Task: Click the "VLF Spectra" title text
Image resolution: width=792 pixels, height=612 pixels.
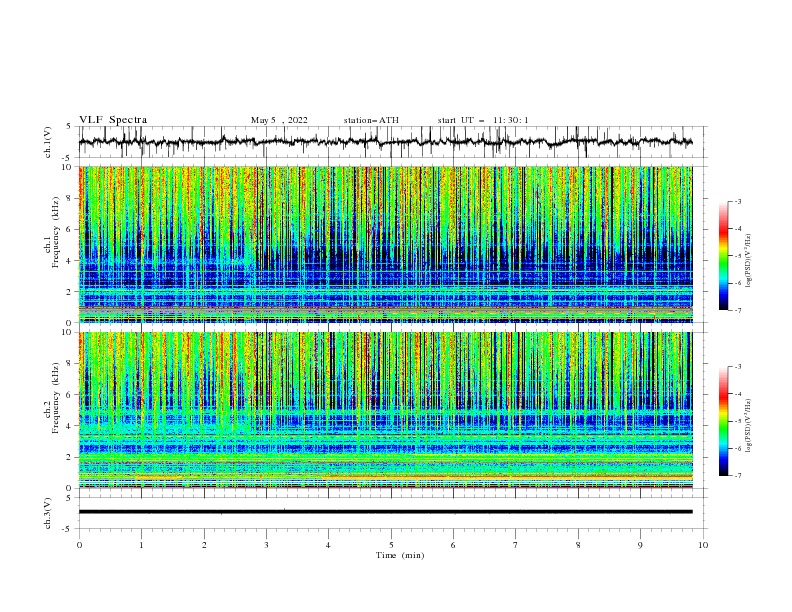Action: tap(113, 120)
